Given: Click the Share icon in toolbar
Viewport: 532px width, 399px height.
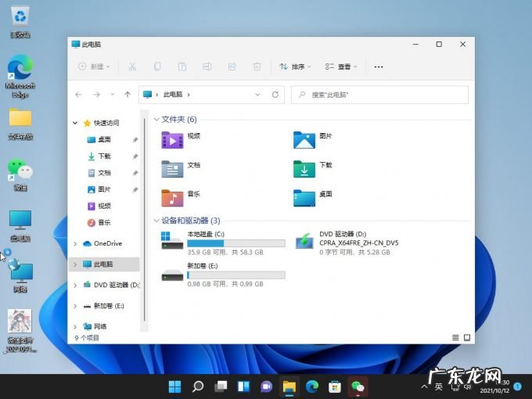Looking at the screenshot, I should point(232,66).
